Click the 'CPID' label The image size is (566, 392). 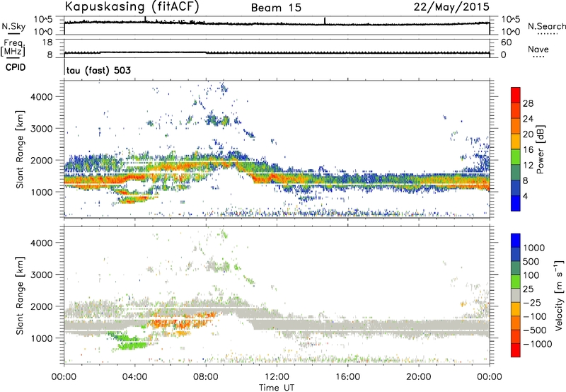pos(16,67)
